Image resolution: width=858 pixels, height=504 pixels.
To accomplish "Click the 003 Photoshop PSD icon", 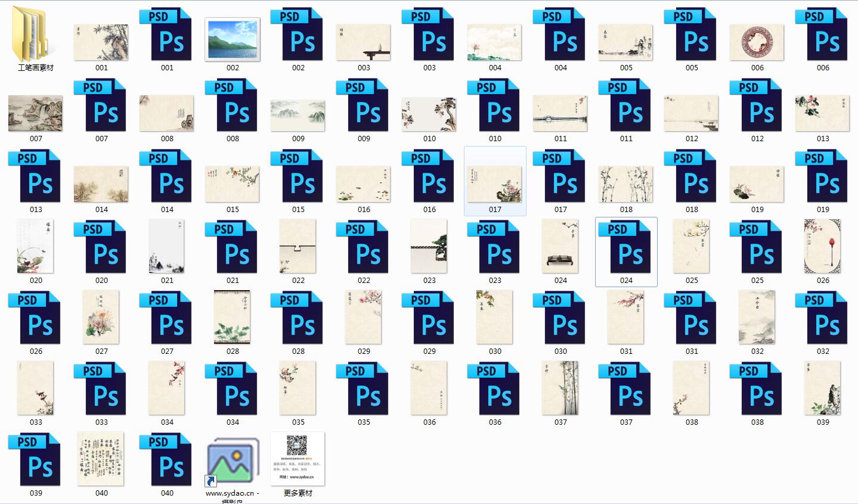I will [429, 35].
